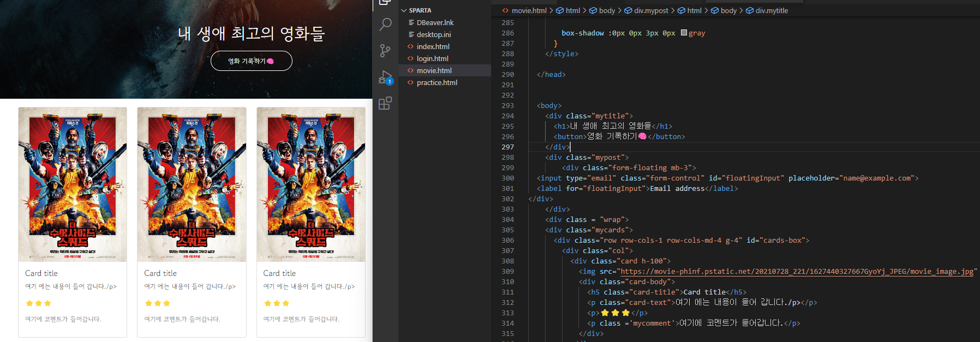Image resolution: width=980 pixels, height=342 pixels.
Task: Click the div.mytitle breadcrumb
Action: pyautogui.click(x=772, y=10)
